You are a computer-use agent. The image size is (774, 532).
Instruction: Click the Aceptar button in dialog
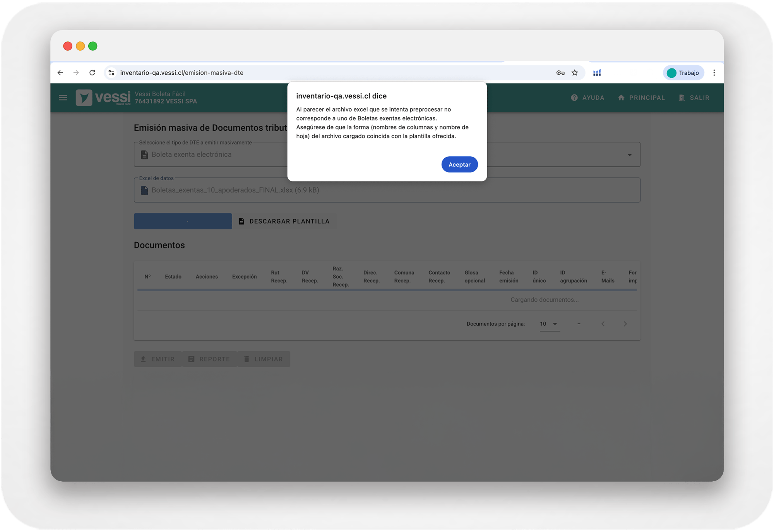tap(459, 164)
